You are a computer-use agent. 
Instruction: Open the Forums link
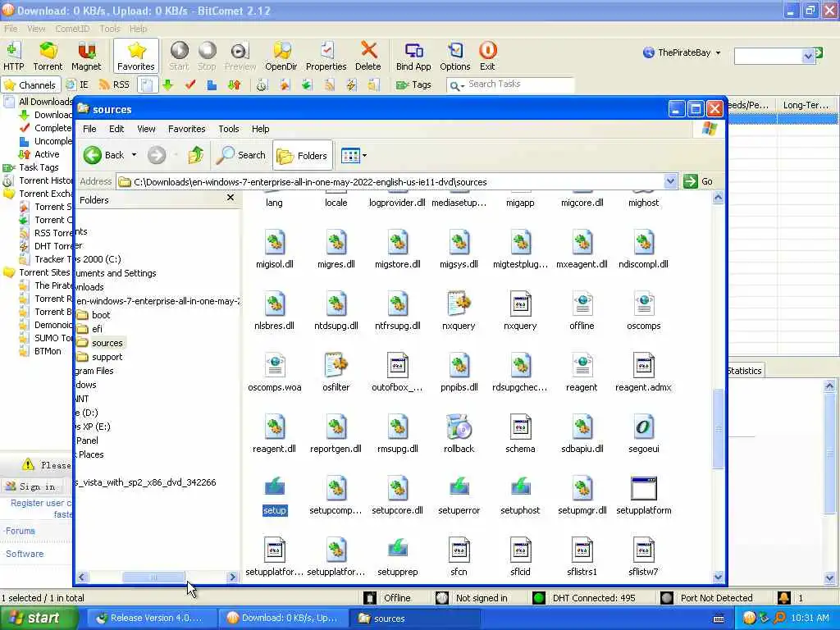pos(21,531)
